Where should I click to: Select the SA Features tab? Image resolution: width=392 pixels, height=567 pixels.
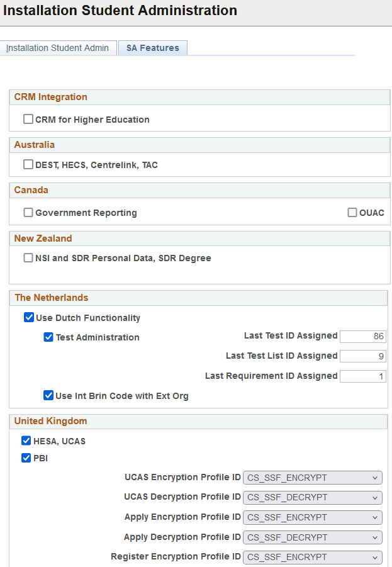pyautogui.click(x=152, y=48)
